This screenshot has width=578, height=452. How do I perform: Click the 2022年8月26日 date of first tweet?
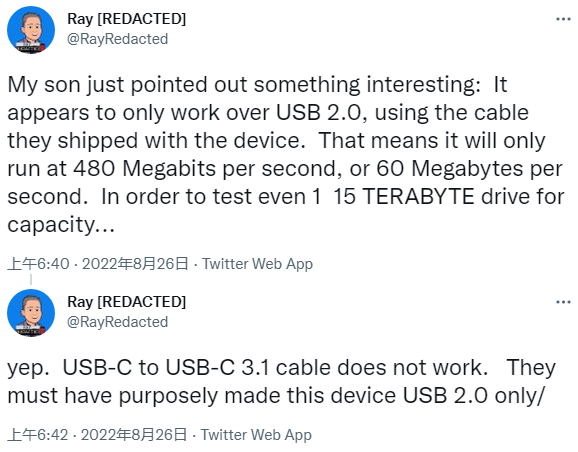point(135,264)
